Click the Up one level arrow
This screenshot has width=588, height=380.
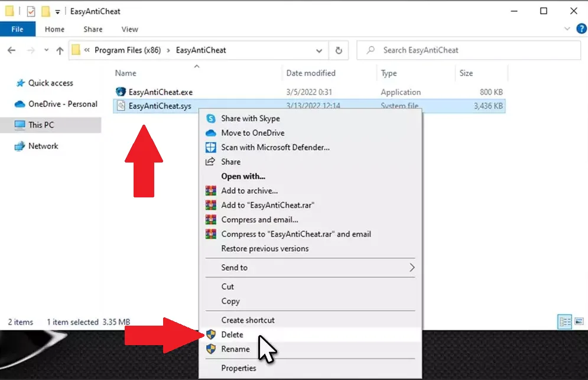[60, 51]
